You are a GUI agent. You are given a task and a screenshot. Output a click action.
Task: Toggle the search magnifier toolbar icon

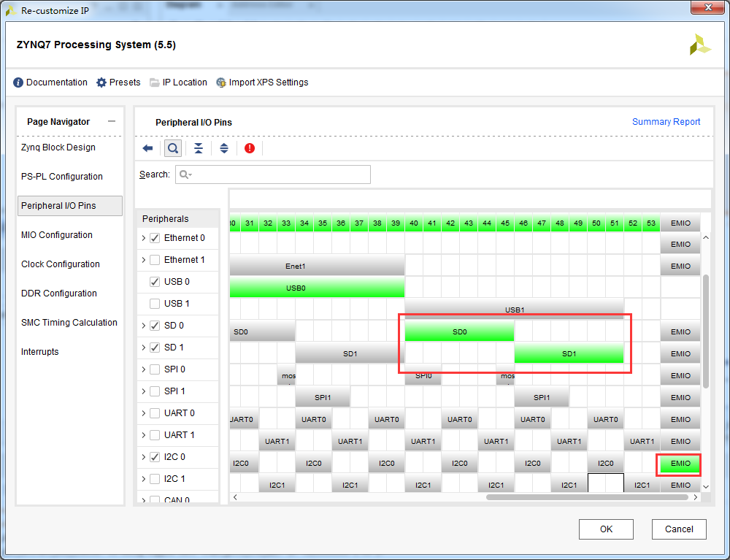(x=173, y=148)
